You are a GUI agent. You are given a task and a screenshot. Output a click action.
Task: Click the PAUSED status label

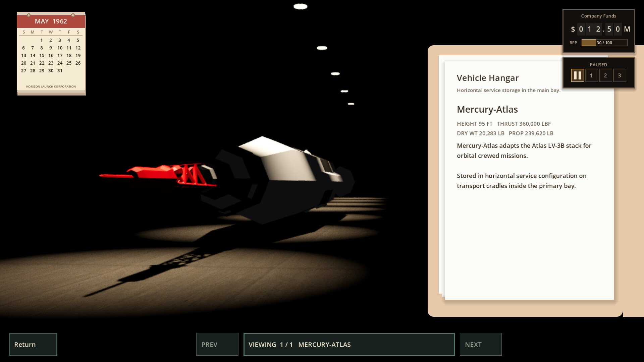click(598, 65)
